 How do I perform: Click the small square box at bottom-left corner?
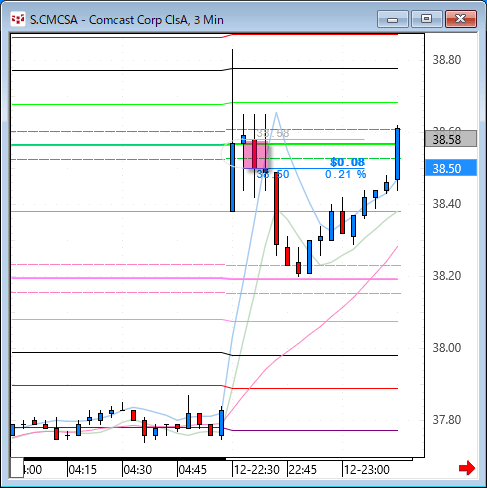pyautogui.click(x=17, y=468)
